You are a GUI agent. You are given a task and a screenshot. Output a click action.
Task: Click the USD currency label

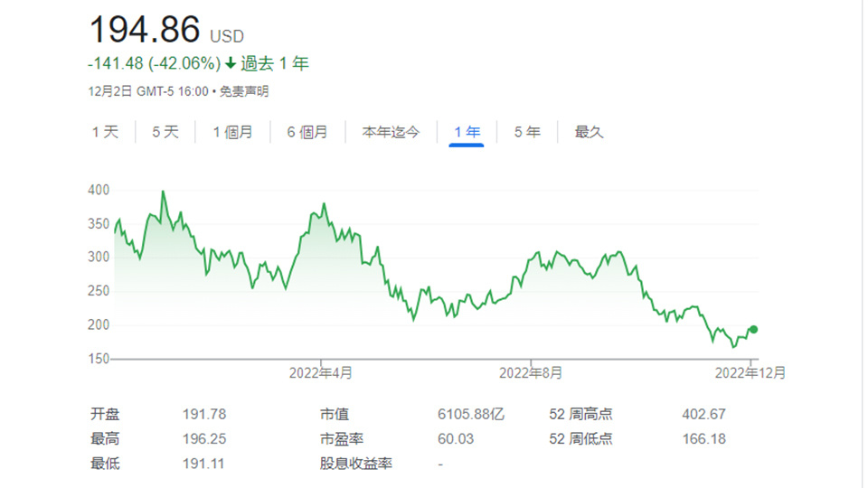[x=226, y=36]
